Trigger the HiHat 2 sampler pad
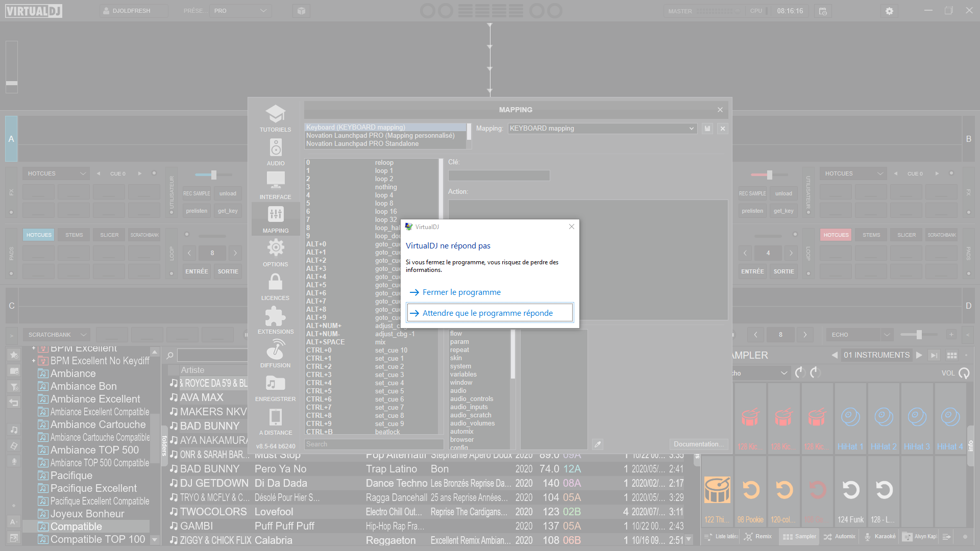Image resolution: width=980 pixels, height=551 pixels. 884,418
